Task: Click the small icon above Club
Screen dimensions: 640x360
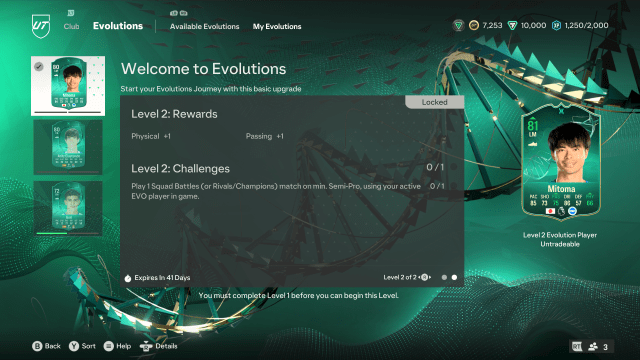Action: [x=71, y=13]
